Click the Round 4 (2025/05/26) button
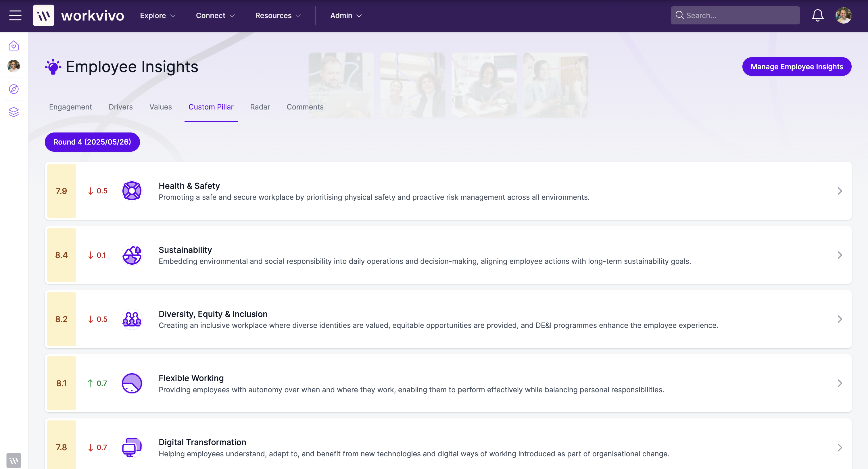The image size is (868, 469). coord(92,142)
